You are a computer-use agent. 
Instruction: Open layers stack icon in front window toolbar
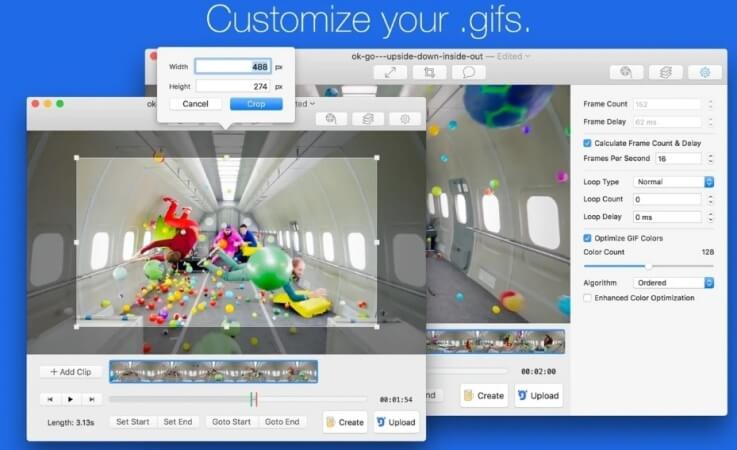click(x=368, y=119)
